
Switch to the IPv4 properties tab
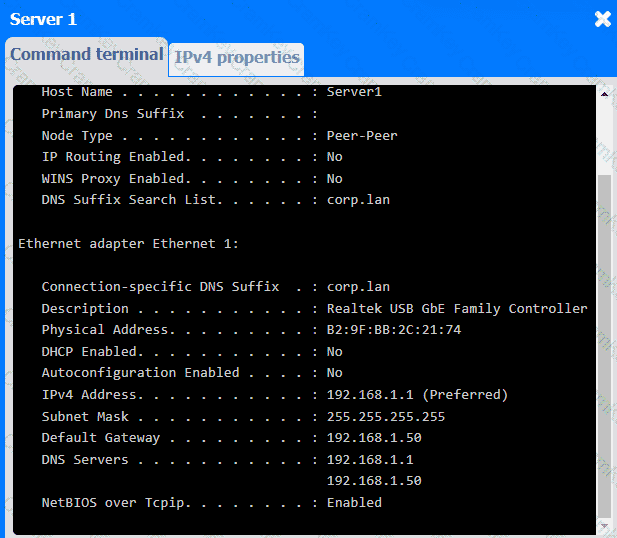(x=237, y=58)
